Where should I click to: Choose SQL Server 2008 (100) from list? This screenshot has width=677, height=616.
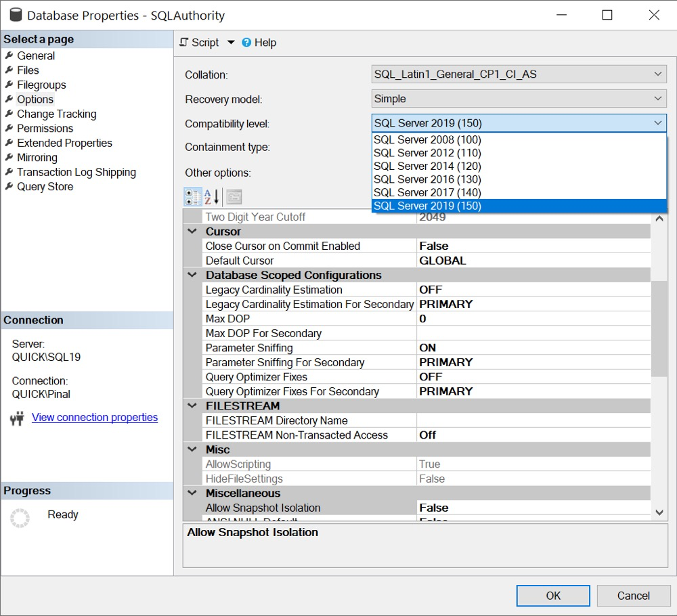(427, 140)
